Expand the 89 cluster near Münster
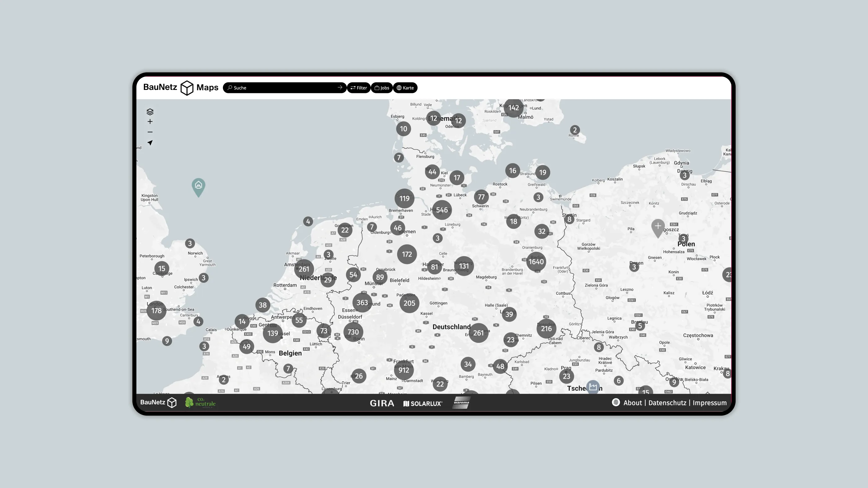868x488 pixels. click(380, 277)
